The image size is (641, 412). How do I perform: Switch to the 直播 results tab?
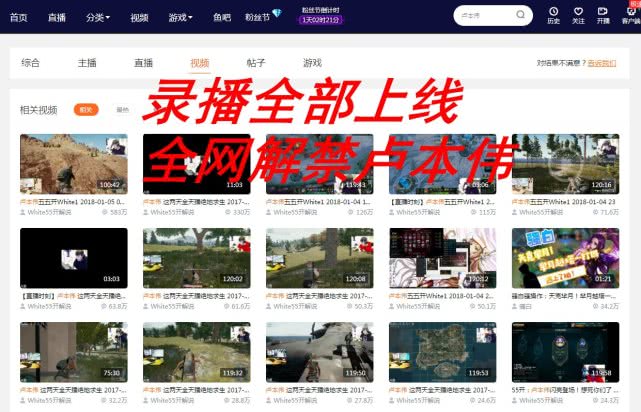coord(143,63)
